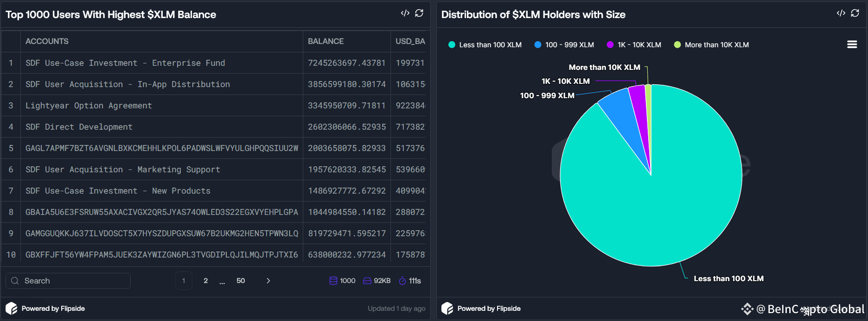Click balance 2003658075.82933 cell

click(x=347, y=148)
